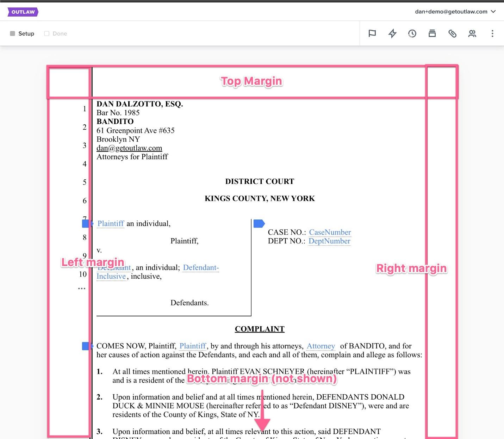Click the OUTLAW logo

(x=23, y=12)
